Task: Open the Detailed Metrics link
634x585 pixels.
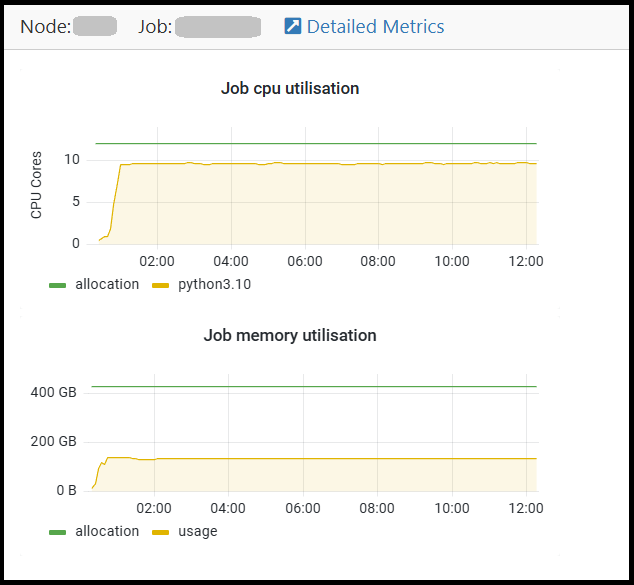Action: (375, 27)
